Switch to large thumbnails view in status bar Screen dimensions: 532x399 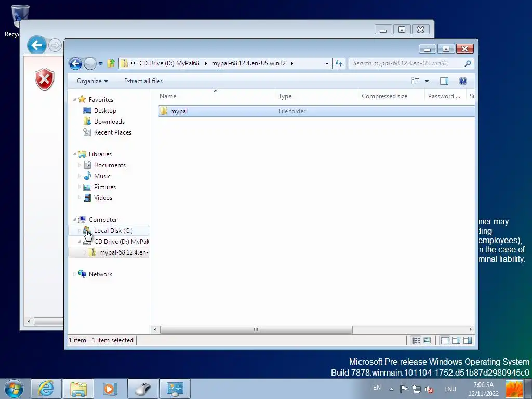(427, 340)
